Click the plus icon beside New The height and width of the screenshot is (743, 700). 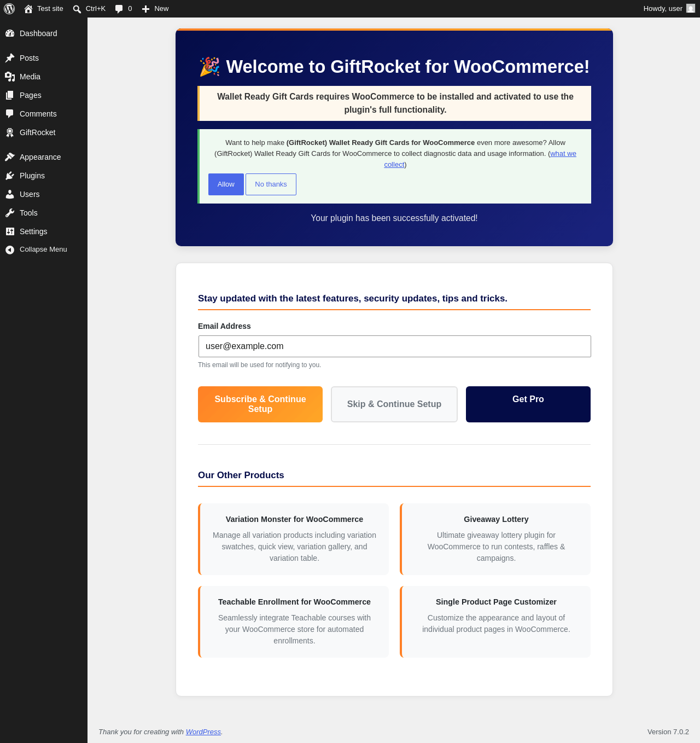(x=145, y=9)
